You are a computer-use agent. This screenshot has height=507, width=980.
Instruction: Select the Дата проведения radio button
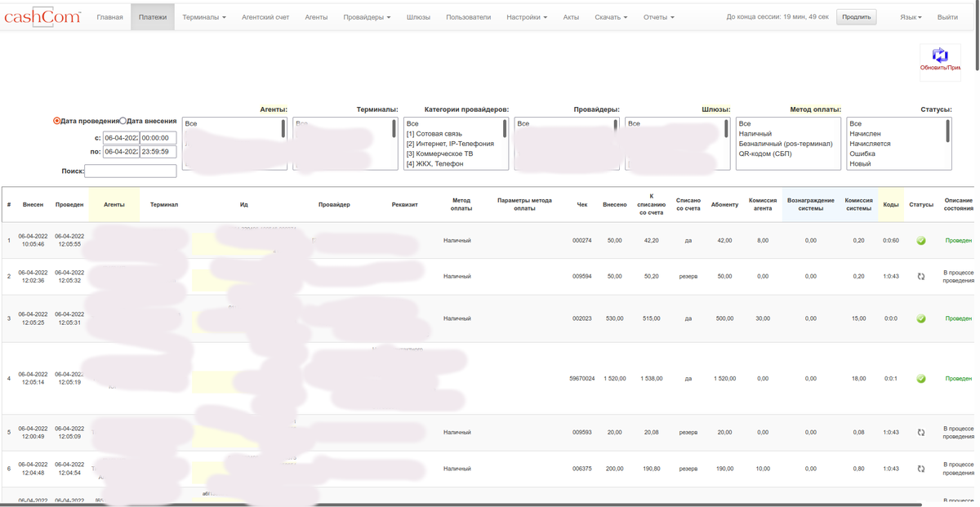pyautogui.click(x=57, y=121)
